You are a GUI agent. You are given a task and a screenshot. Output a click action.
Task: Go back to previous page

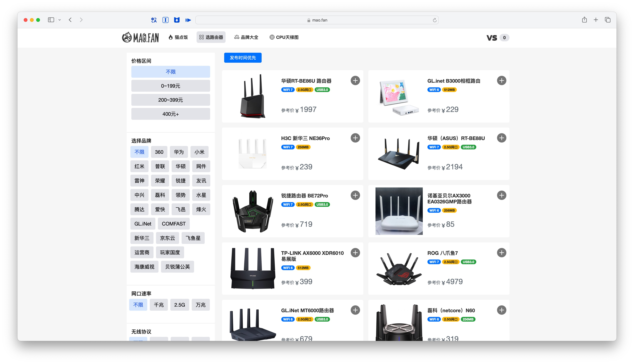click(70, 20)
